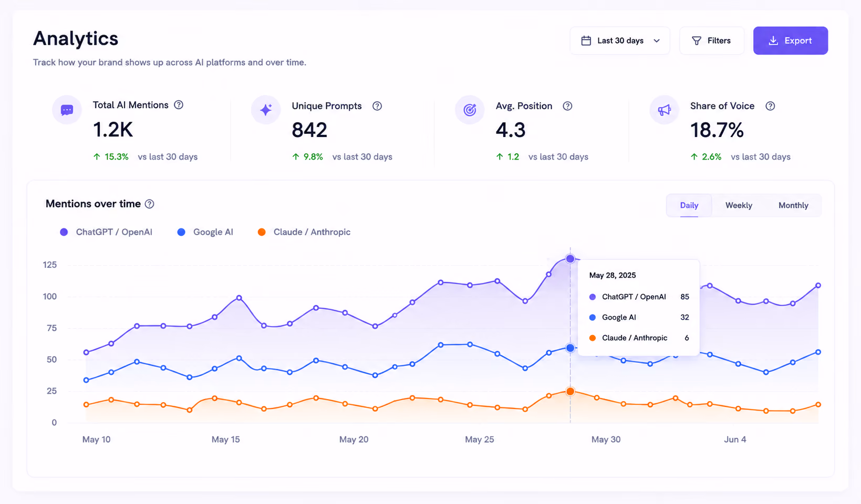The width and height of the screenshot is (861, 504).
Task: Open the Last 30 days date range dropdown
Action: 620,41
